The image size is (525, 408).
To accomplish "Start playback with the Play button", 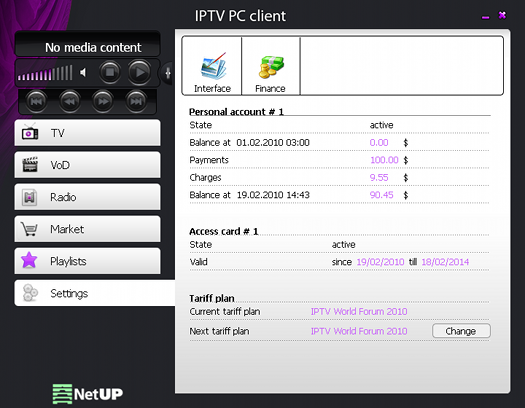I will pyautogui.click(x=140, y=72).
